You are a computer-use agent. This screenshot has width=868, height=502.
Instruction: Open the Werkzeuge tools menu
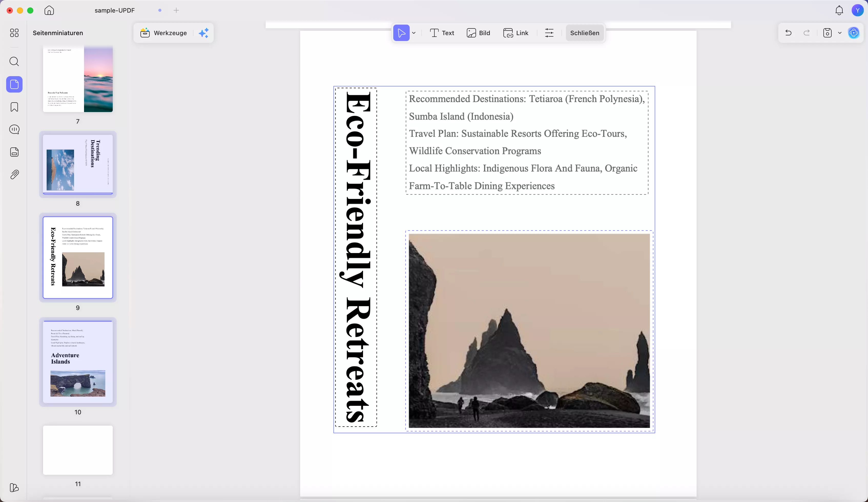click(x=164, y=33)
